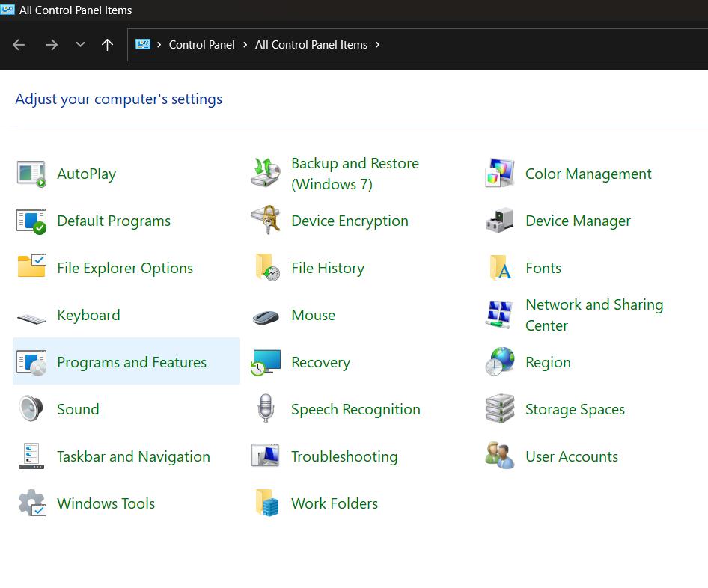Expand chevron after Control Panel breadcrumb
This screenshot has height=588, width=708.
coord(245,44)
